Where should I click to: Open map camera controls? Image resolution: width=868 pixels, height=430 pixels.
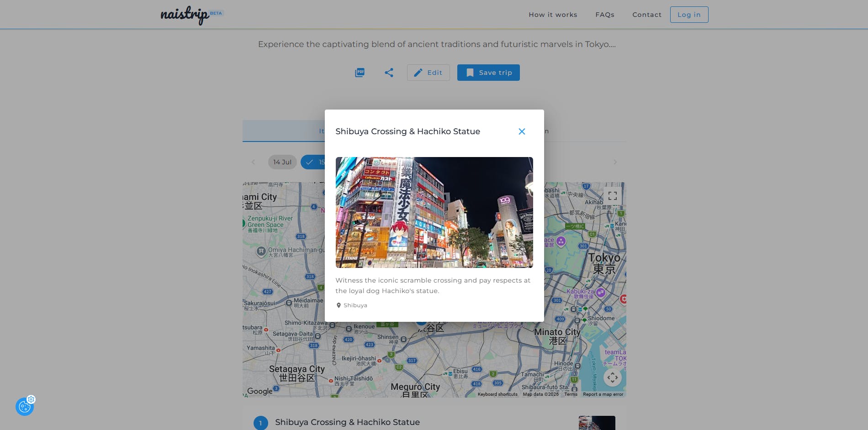pos(613,378)
